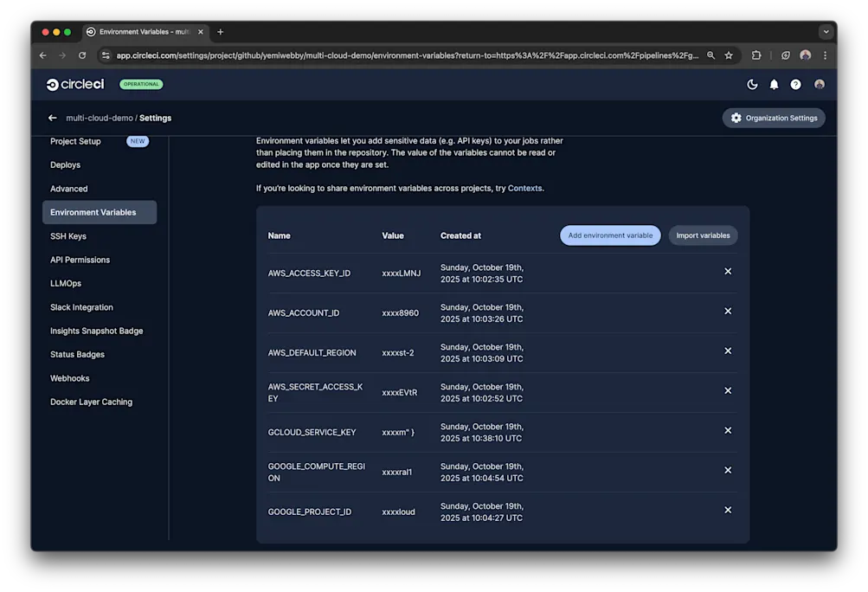
Task: Delete the AWS_ACCESS_KEY_ID variable
Action: point(728,271)
